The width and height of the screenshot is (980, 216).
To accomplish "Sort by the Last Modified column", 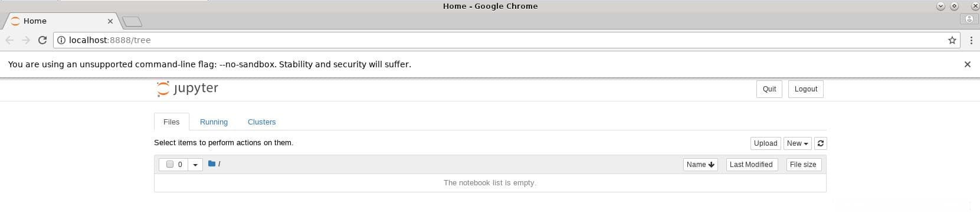I will [751, 165].
